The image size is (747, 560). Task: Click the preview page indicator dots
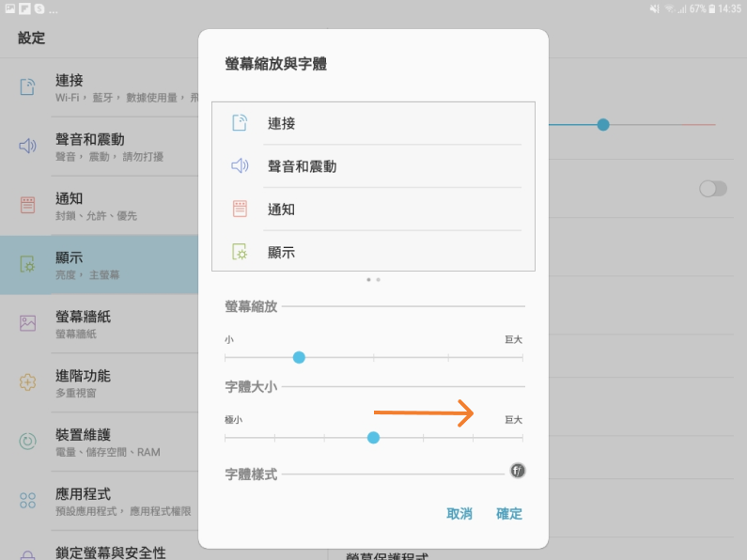coord(374,279)
